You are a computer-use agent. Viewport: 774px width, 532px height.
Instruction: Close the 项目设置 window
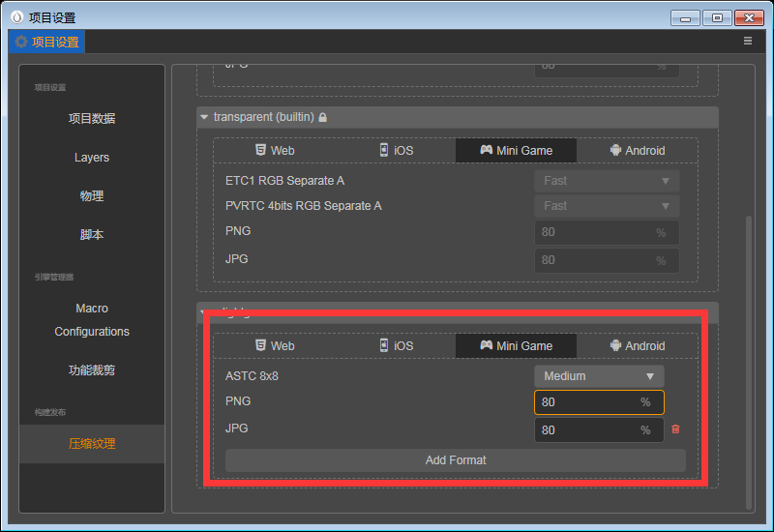(x=749, y=18)
